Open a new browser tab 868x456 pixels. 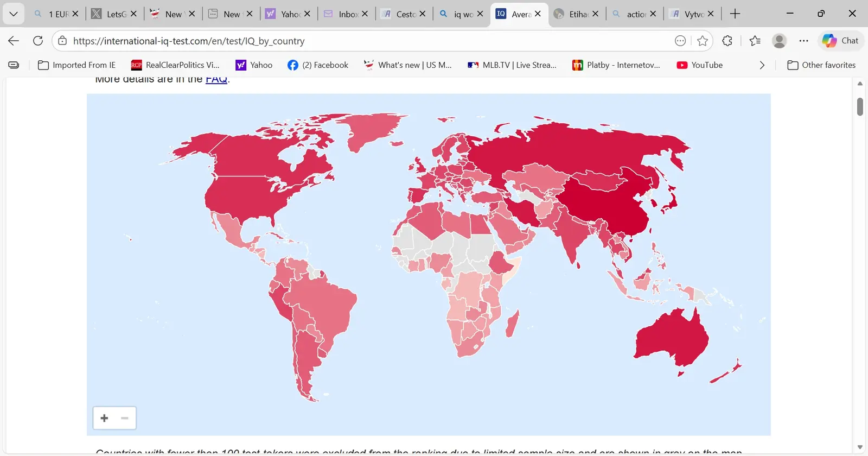(x=735, y=14)
